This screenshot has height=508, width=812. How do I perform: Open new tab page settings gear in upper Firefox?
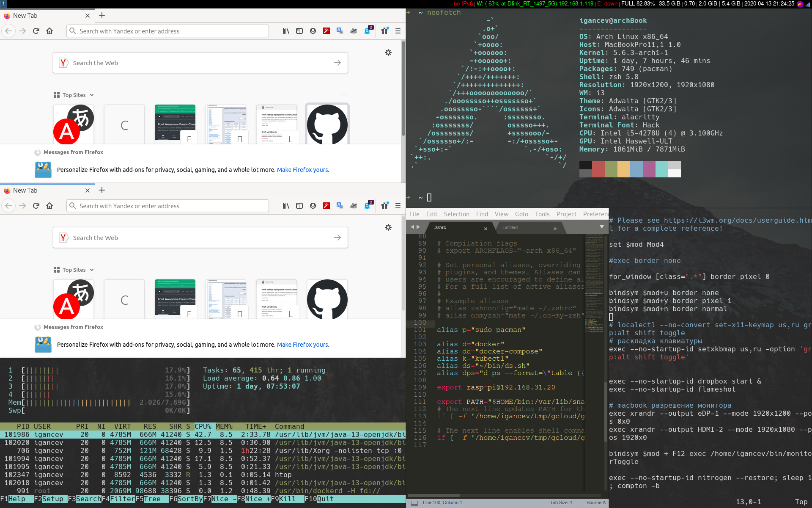388,52
